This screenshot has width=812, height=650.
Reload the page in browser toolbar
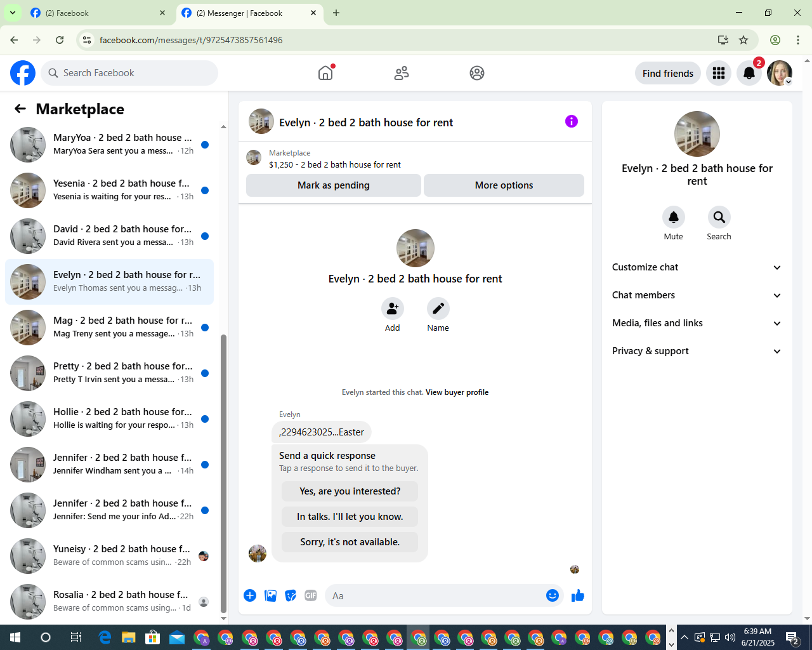(60, 40)
